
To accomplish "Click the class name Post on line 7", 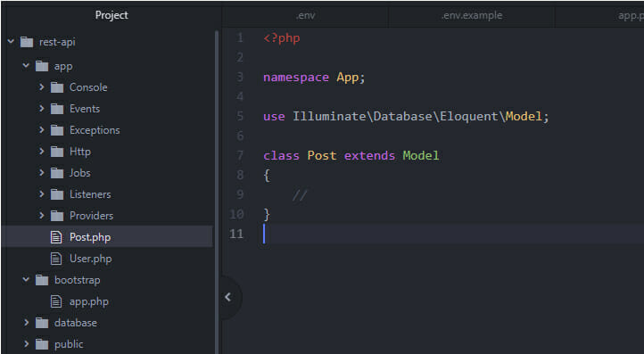I will [322, 156].
